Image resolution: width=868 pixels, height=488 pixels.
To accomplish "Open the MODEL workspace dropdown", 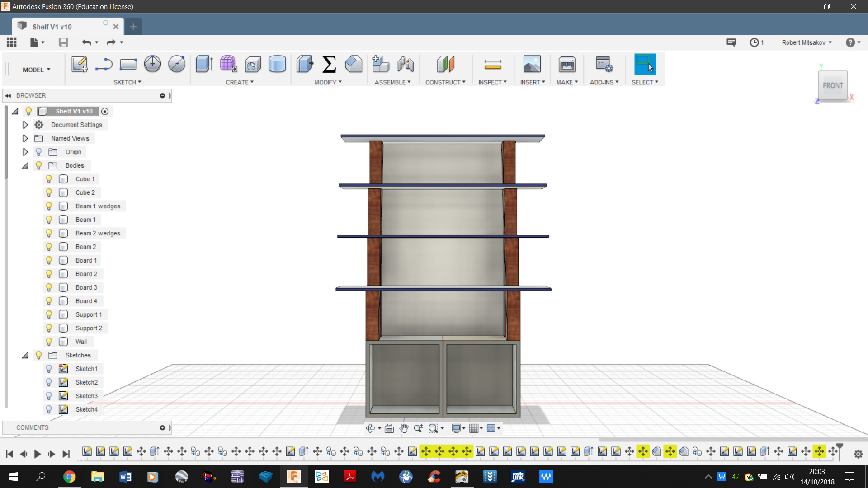I will click(37, 70).
